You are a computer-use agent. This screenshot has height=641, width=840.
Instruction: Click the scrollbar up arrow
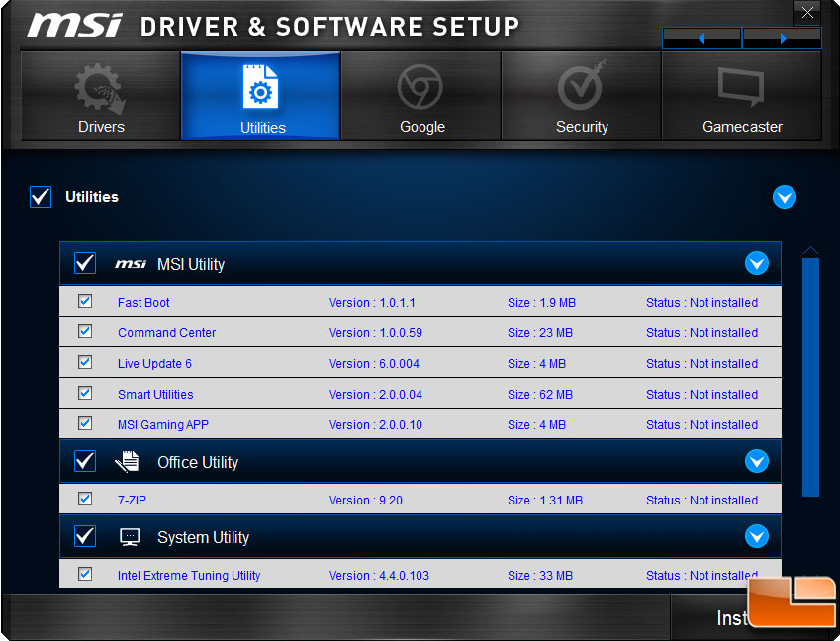click(810, 251)
